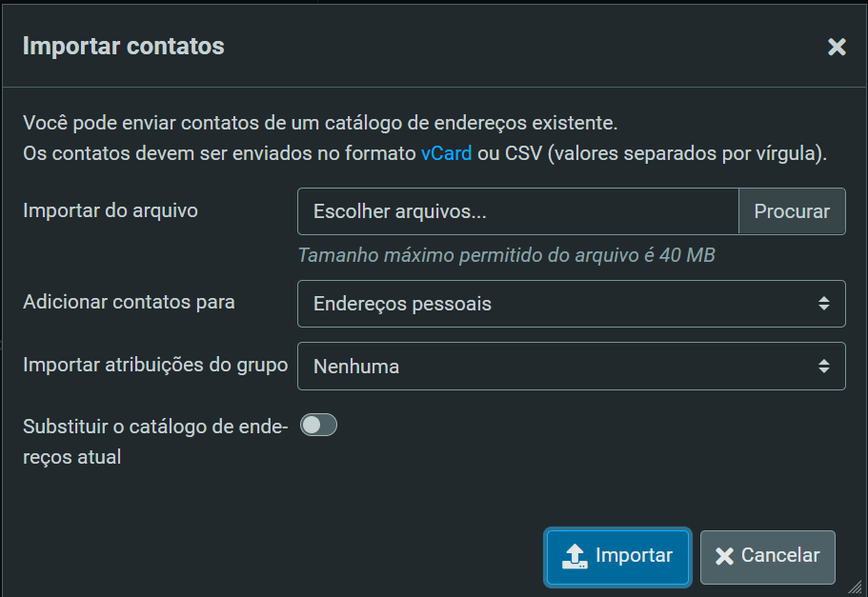This screenshot has width=868, height=597.
Task: Enable the replace address book switch
Action: 318,426
